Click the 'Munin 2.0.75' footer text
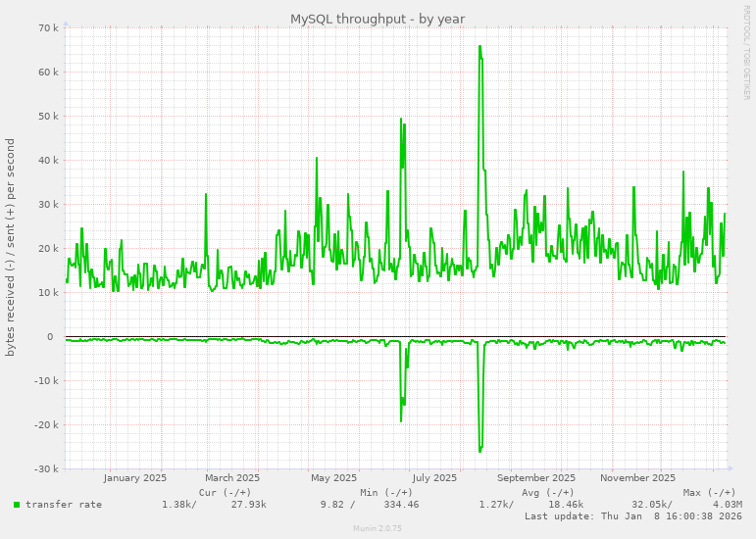The image size is (756, 539). [378, 528]
